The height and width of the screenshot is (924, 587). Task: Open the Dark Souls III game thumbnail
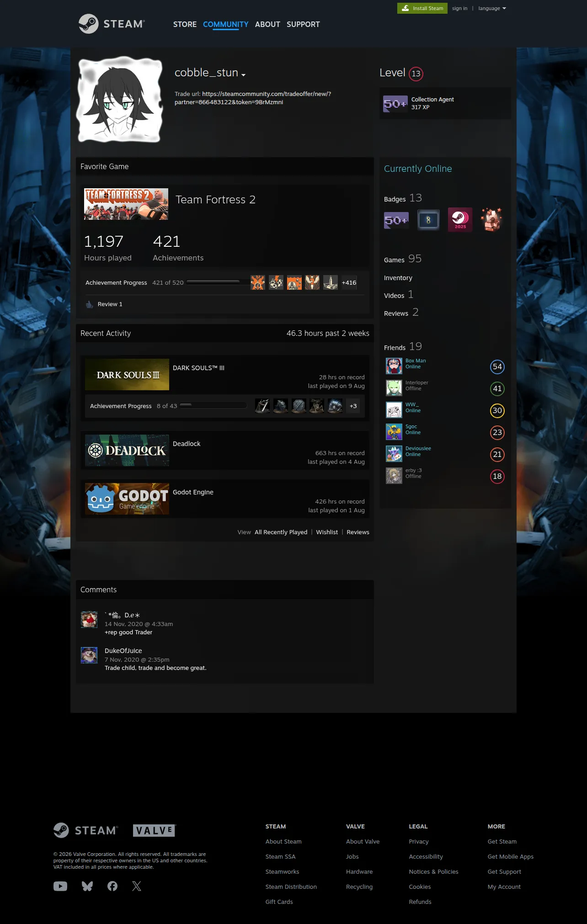click(x=127, y=374)
